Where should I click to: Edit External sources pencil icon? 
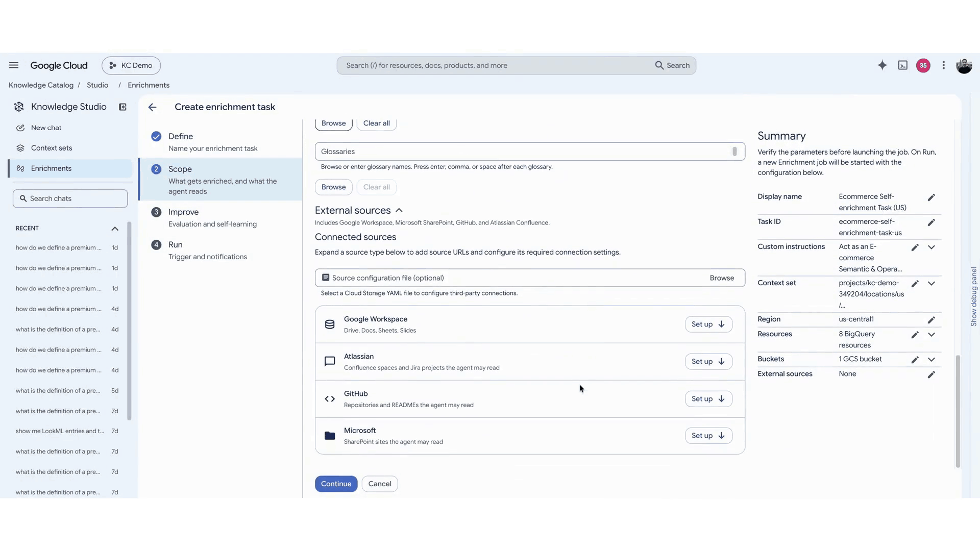[x=931, y=374]
